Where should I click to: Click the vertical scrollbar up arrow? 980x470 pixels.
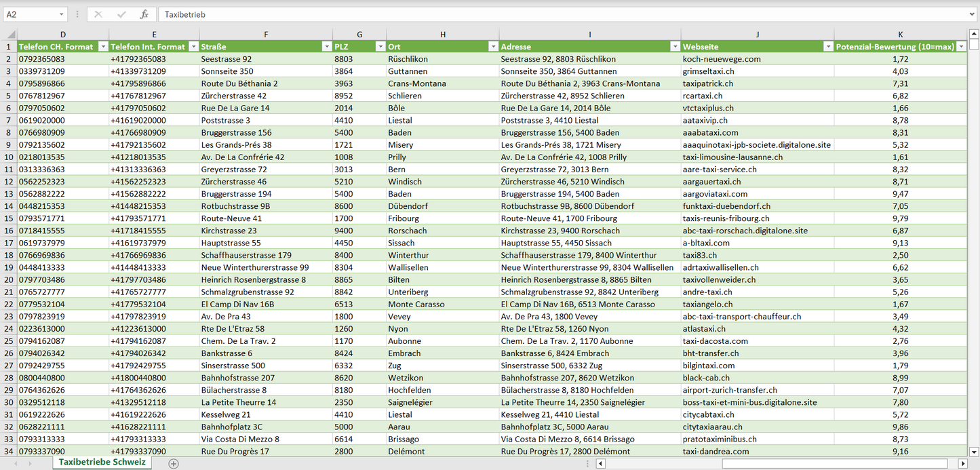click(x=974, y=33)
